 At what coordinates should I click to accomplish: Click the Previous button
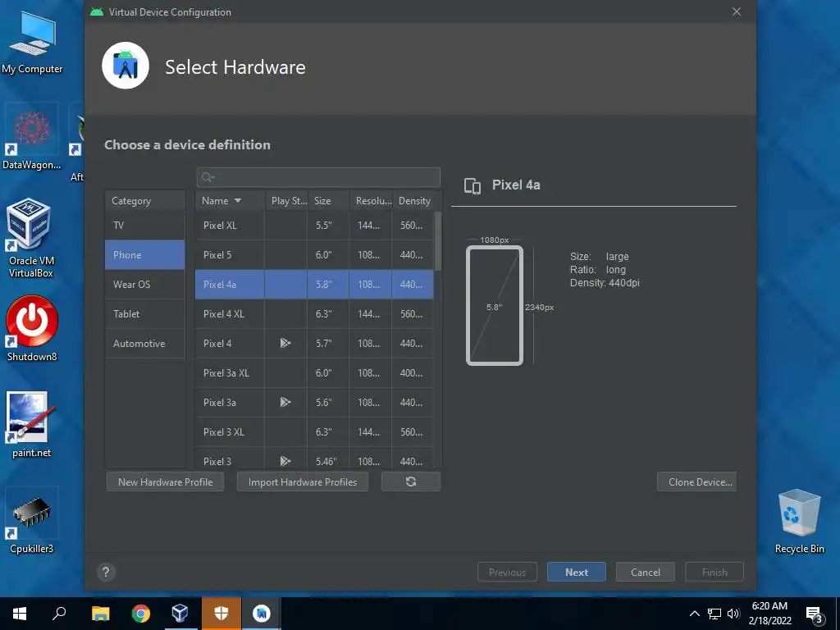click(x=507, y=572)
